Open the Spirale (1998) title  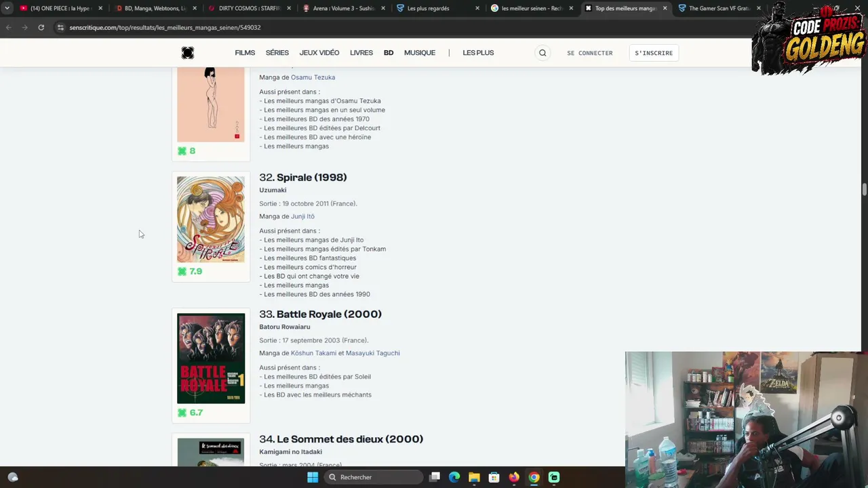pos(312,178)
